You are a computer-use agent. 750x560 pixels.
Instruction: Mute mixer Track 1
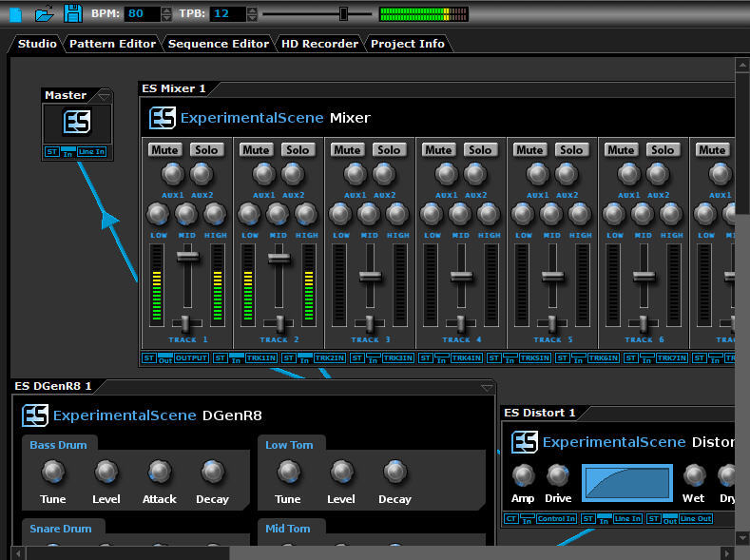(x=165, y=149)
